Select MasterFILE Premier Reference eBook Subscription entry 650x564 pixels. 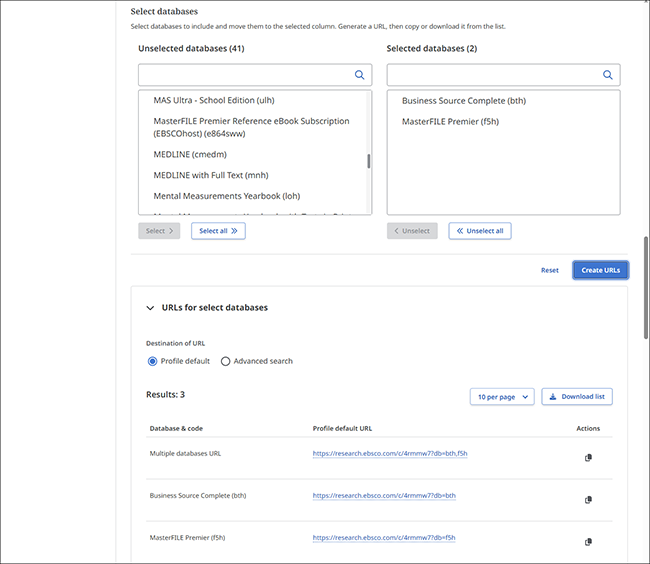pos(251,127)
